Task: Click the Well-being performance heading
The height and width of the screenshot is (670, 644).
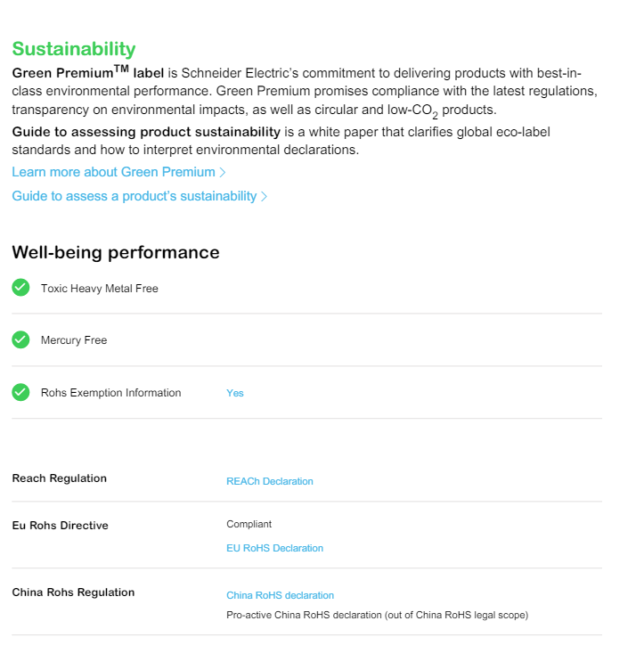Action: pyautogui.click(x=116, y=252)
